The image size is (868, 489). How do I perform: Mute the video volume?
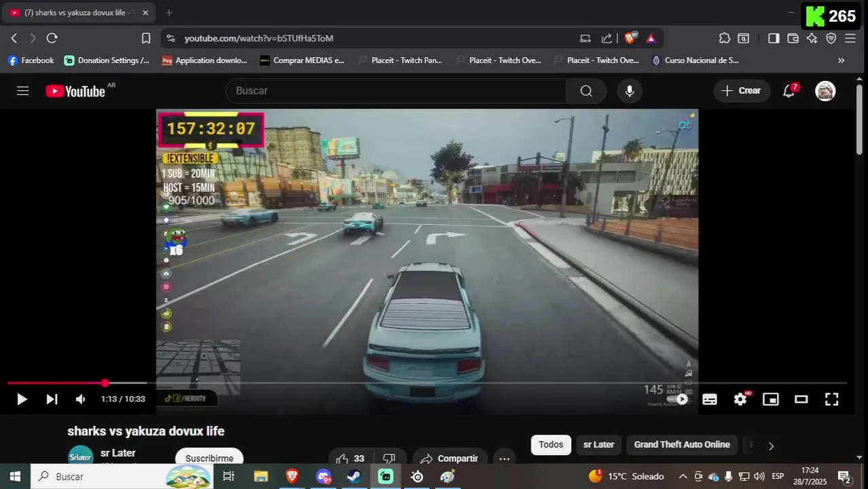pos(81,399)
